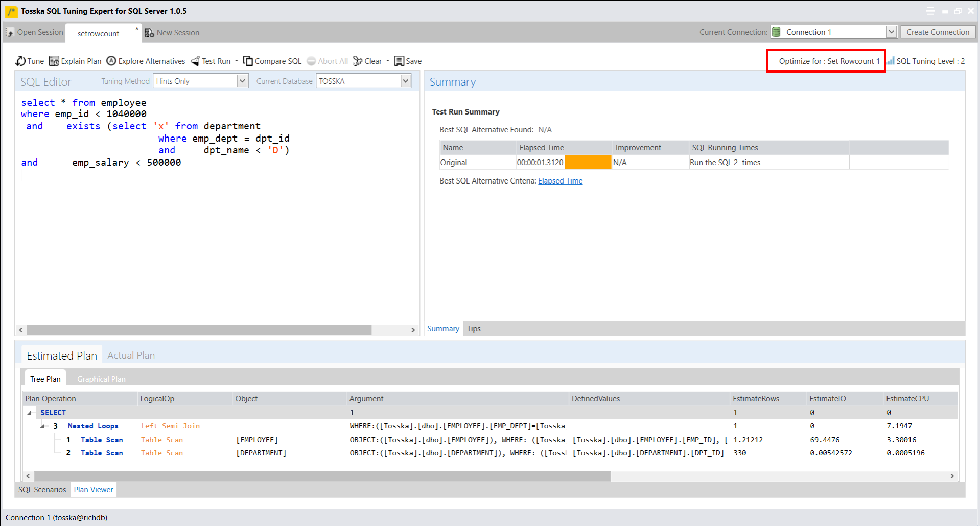Click the Plan Operation column header
The image size is (980, 526).
tap(81, 398)
